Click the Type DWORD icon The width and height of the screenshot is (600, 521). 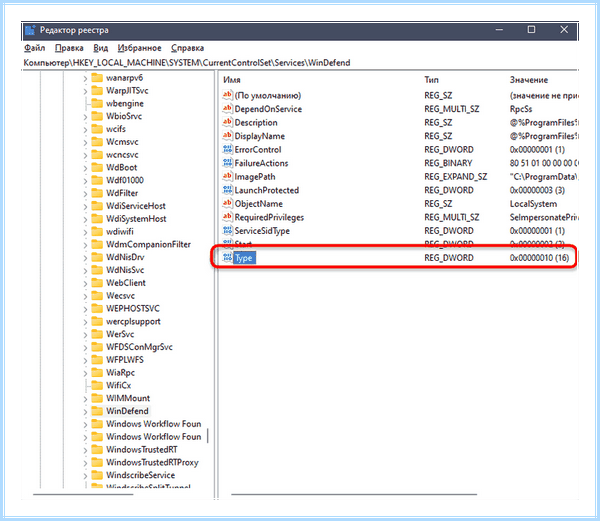(x=227, y=257)
